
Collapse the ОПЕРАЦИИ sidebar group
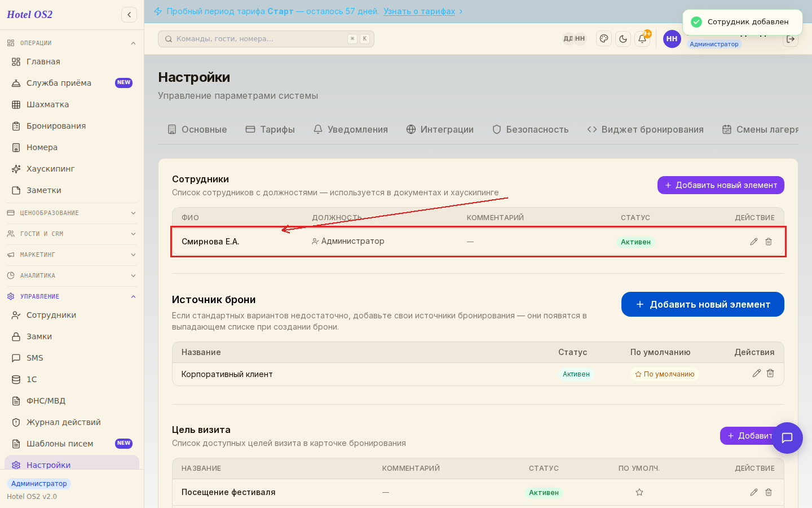[72, 43]
